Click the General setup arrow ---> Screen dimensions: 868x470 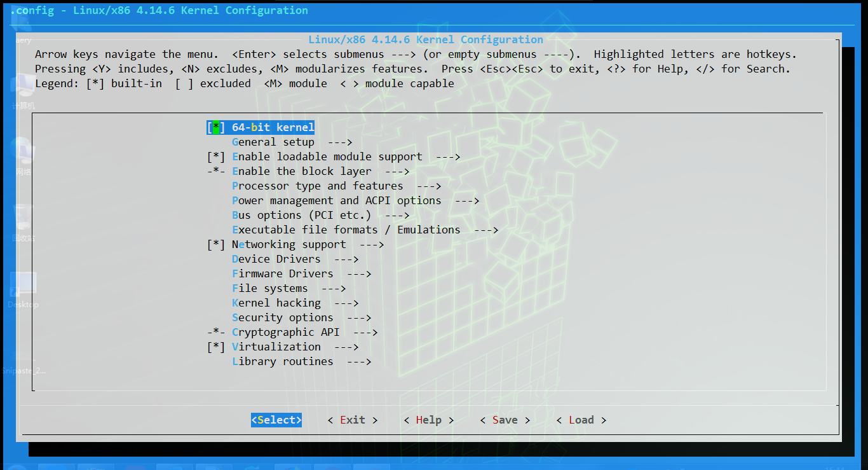(340, 142)
